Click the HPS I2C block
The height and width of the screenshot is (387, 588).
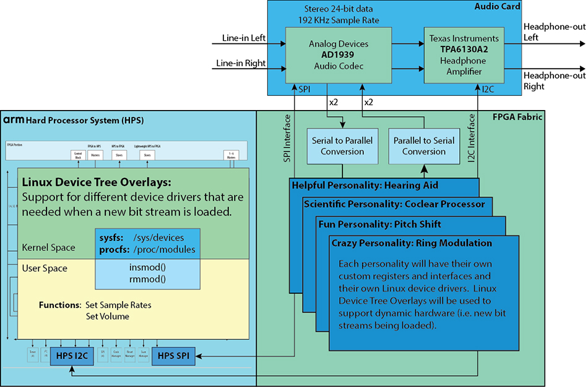tap(71, 355)
